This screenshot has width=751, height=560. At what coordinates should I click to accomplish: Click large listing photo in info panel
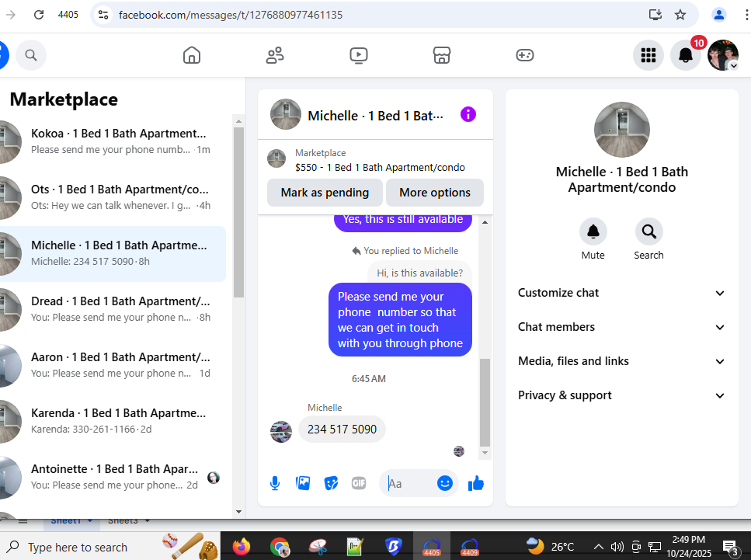621,130
